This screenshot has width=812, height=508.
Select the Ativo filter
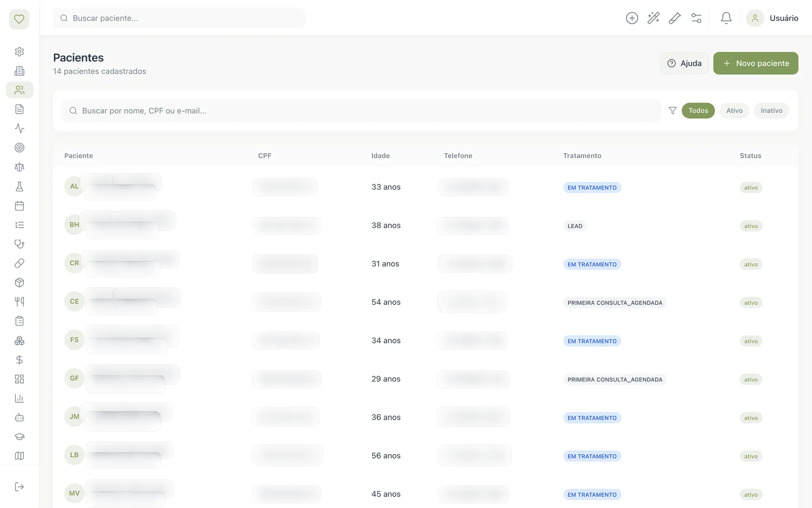tap(734, 111)
